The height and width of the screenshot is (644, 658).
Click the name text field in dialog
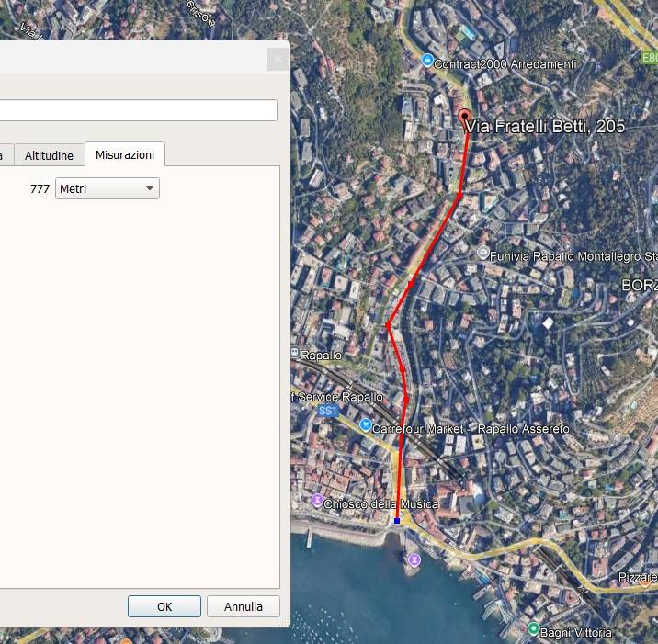click(138, 110)
